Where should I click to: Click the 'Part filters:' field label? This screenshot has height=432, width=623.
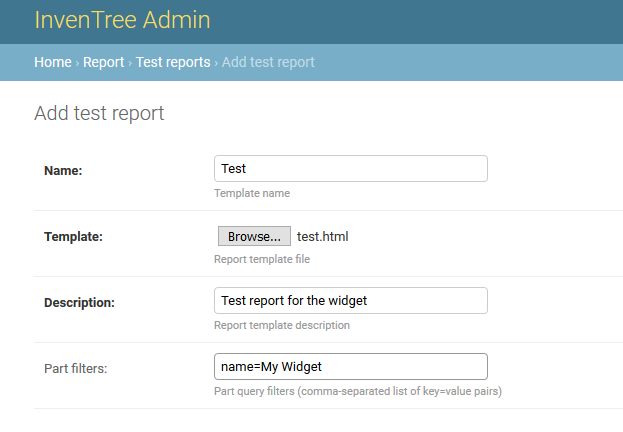[x=75, y=369]
